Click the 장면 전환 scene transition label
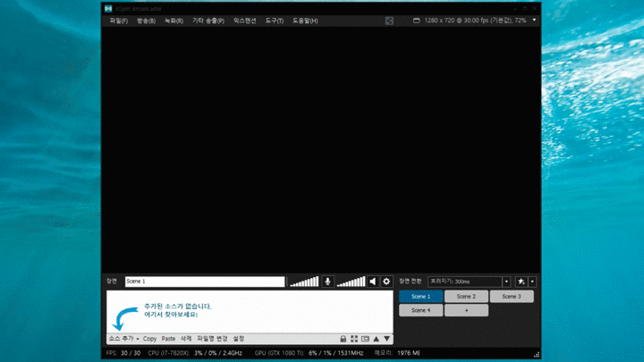Image resolution: width=644 pixels, height=362 pixels. tap(411, 282)
